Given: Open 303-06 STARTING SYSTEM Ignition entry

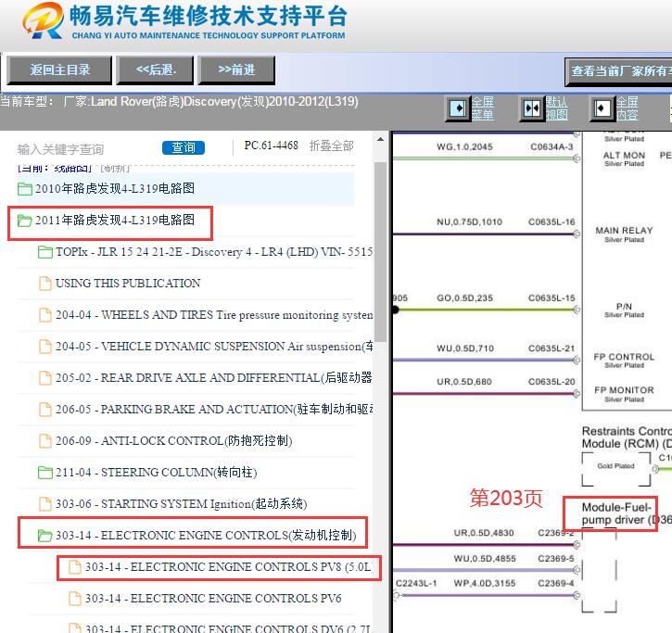Looking at the screenshot, I should 182,504.
